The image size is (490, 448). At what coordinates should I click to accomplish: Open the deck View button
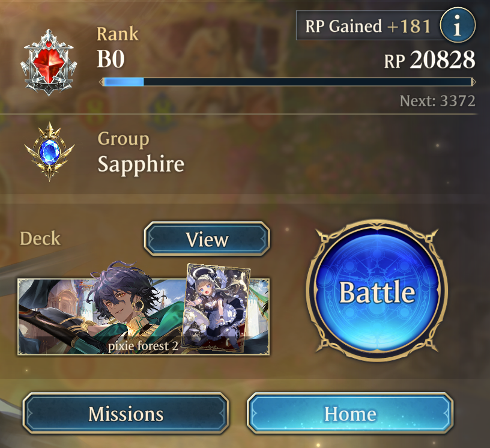207,239
